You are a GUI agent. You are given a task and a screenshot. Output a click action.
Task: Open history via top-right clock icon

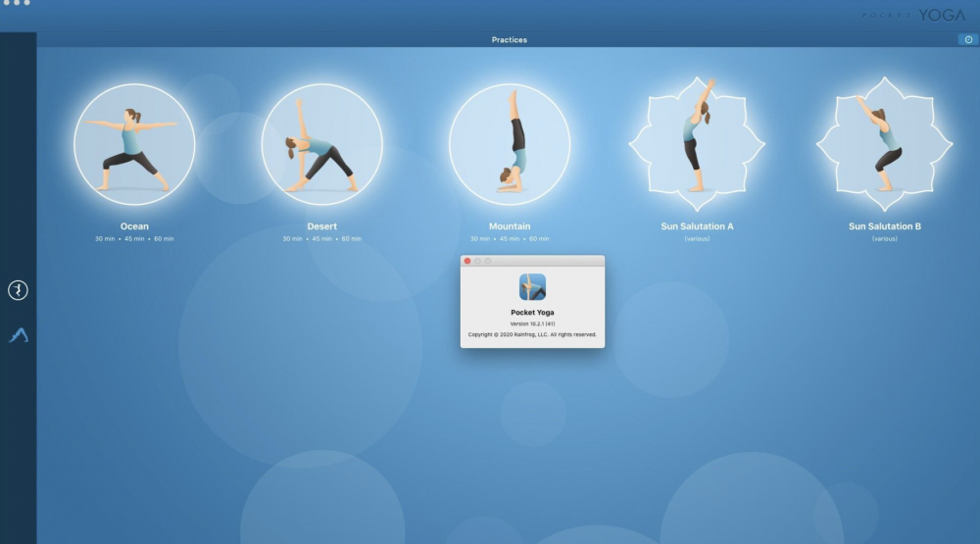click(x=968, y=39)
